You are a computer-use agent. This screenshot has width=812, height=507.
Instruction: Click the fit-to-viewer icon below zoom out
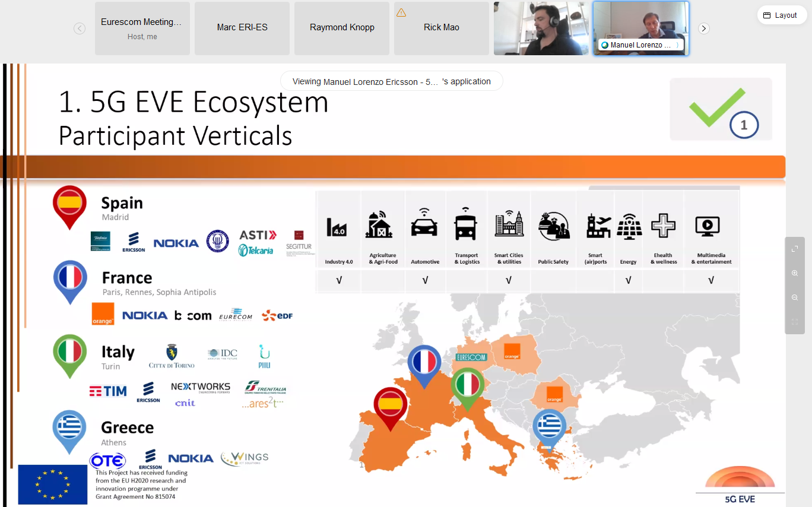(795, 322)
